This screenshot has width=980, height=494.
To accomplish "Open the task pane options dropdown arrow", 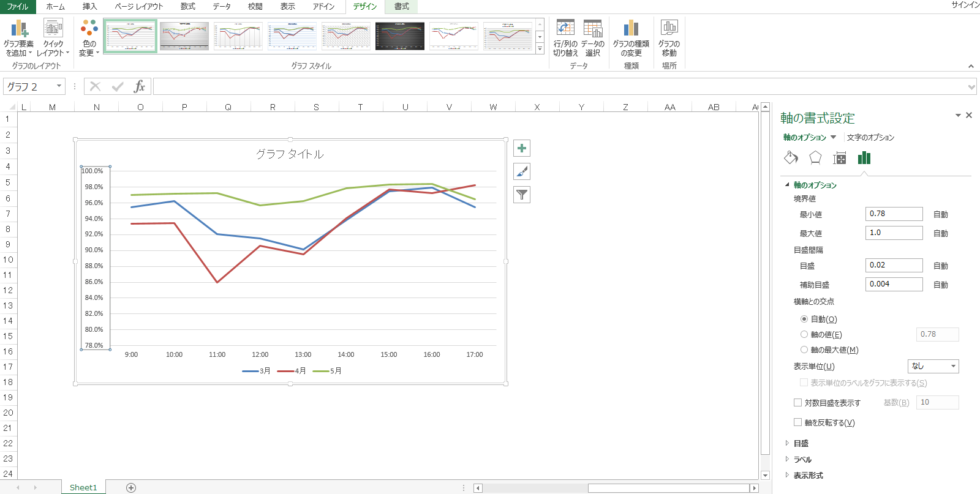I will pos(958,115).
